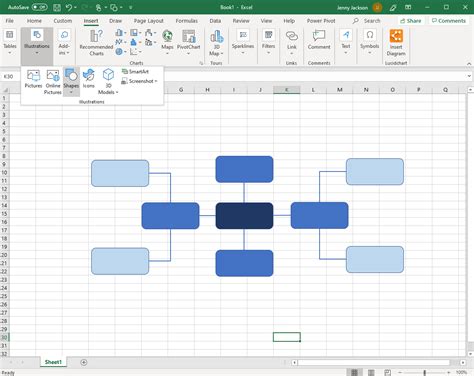
Task: Choose Pictures in Illustrations panel
Action: (x=33, y=79)
